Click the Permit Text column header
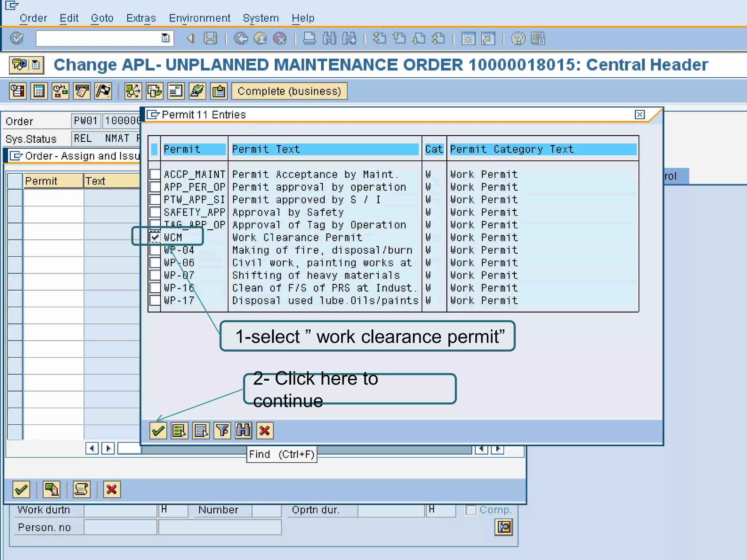Screen dimensions: 747x560 click(x=325, y=149)
